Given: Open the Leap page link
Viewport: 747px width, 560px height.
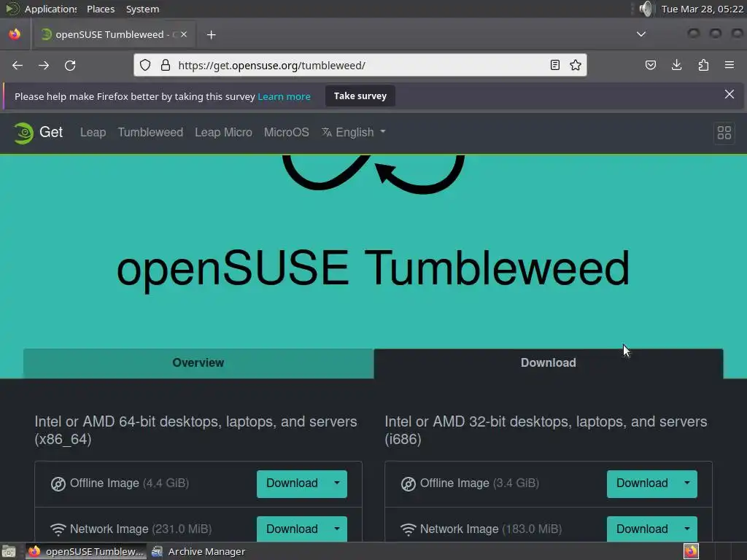Looking at the screenshot, I should click(93, 133).
